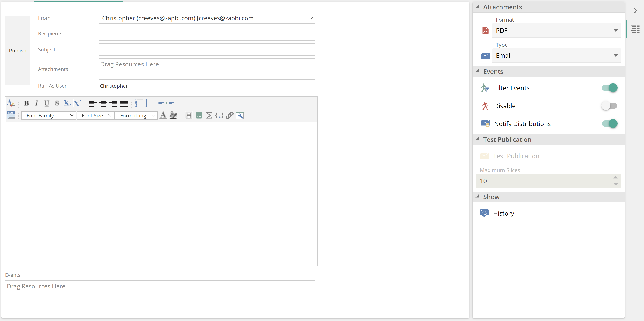Viewport: 644px width, 321px height.
Task: Click the Recipients input field
Action: (x=207, y=34)
